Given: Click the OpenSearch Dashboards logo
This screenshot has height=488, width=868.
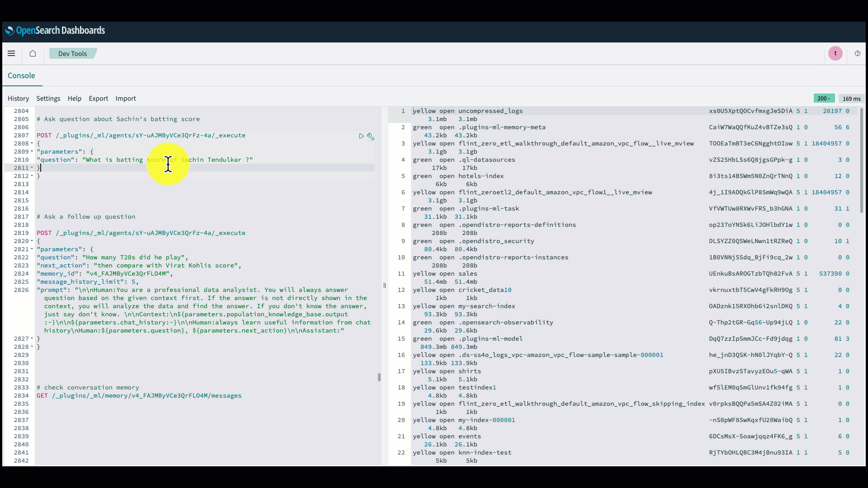Looking at the screenshot, I should [55, 30].
